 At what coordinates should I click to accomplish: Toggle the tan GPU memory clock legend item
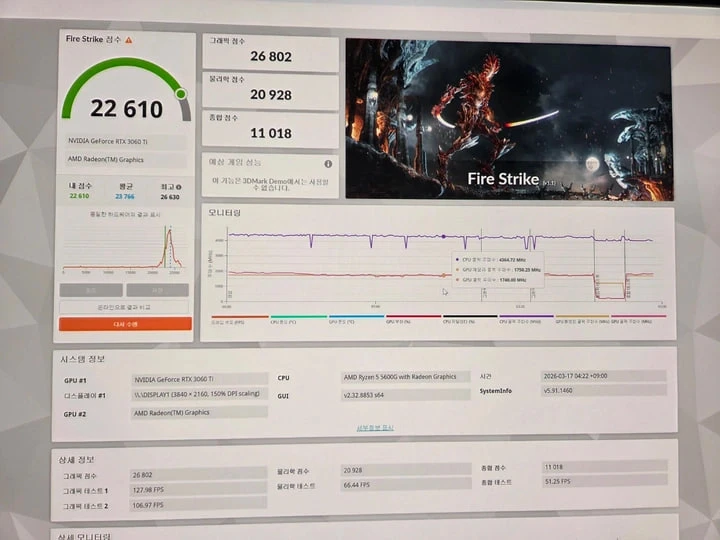[582, 320]
